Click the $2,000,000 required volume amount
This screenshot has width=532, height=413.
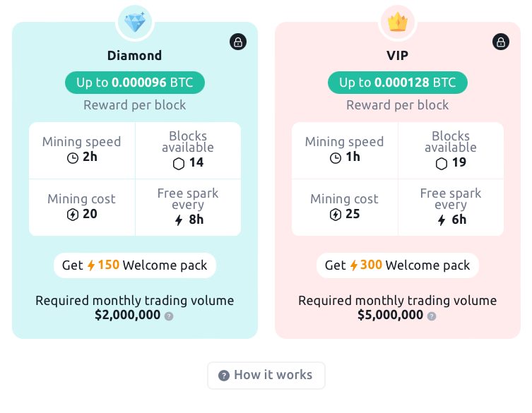tap(128, 315)
